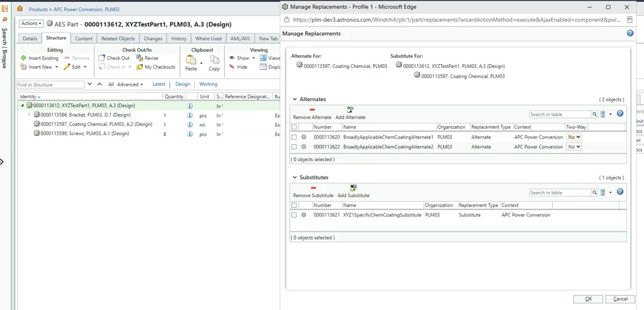Apply the Working filter link
The width and height of the screenshot is (644, 310).
pos(208,84)
